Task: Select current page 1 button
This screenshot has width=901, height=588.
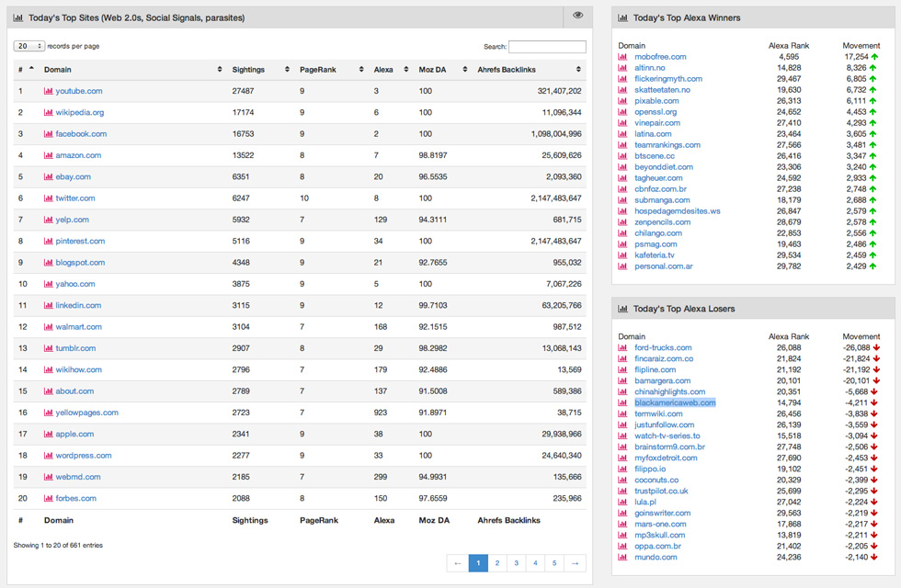Action: point(478,563)
